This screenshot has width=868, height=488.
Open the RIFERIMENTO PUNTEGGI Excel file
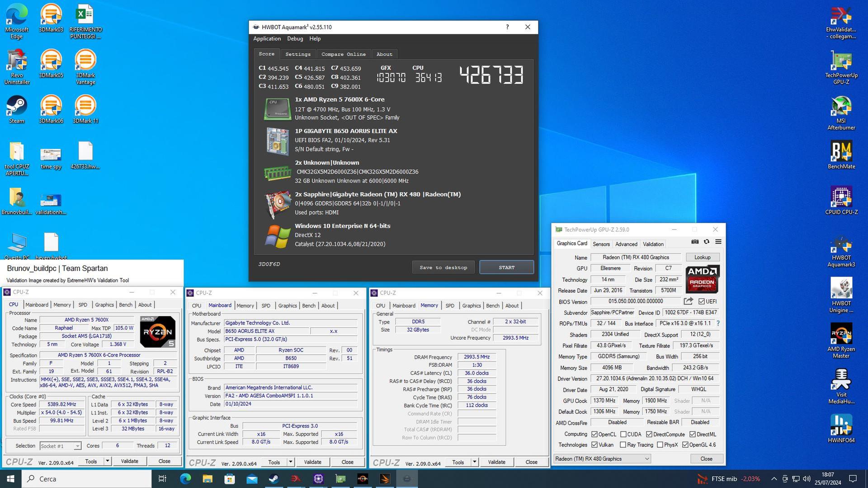(85, 22)
